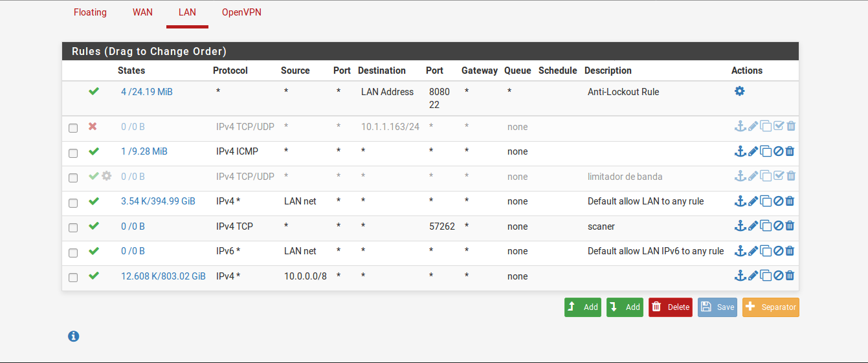The width and height of the screenshot is (868, 363).
Task: Click the red Delete button
Action: [671, 307]
